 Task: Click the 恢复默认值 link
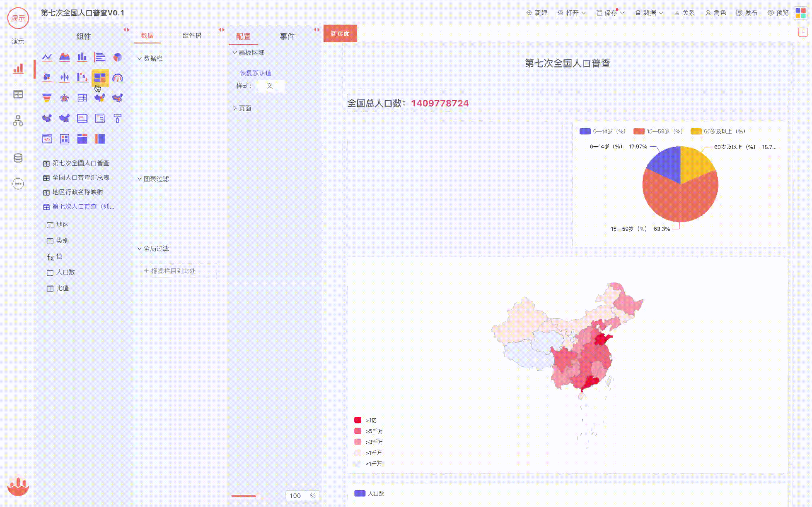[x=255, y=73]
